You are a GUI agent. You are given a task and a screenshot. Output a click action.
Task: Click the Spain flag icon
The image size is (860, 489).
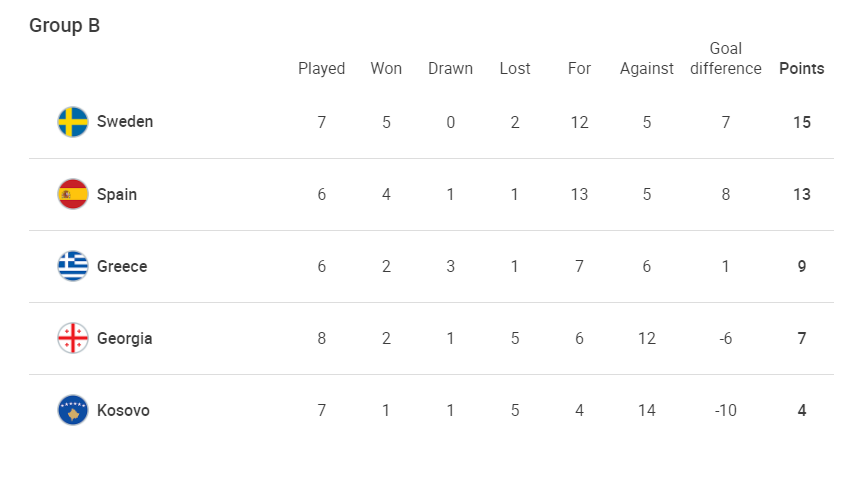point(73,194)
